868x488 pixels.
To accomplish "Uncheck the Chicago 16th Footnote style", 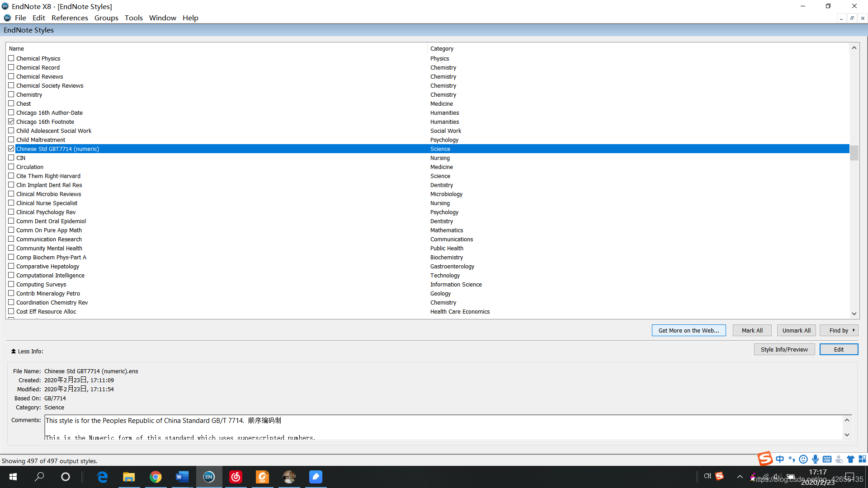I will 11,122.
